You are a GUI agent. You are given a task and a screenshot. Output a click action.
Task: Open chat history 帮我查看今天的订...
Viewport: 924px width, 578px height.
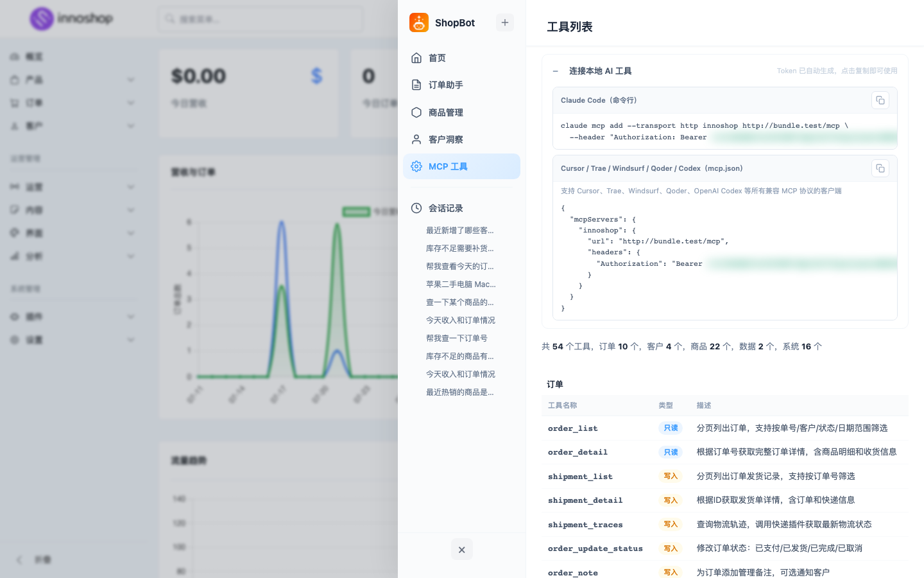point(461,266)
